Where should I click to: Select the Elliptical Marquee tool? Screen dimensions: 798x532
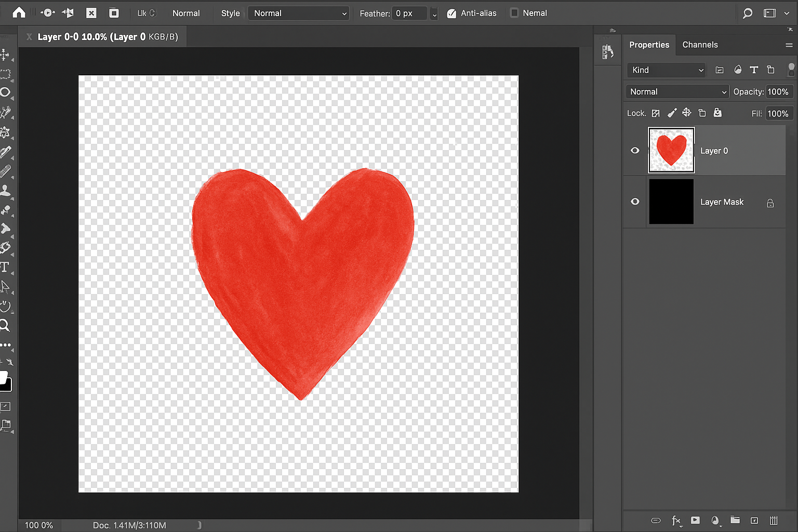5,92
